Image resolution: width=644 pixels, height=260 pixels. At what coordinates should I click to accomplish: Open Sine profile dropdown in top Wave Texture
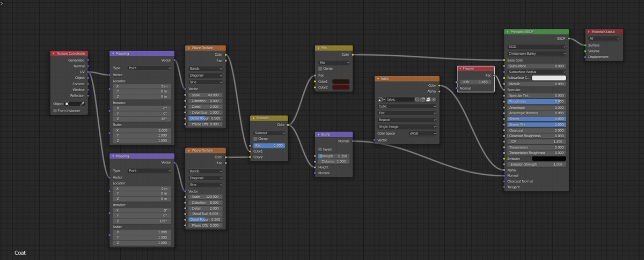click(205, 82)
